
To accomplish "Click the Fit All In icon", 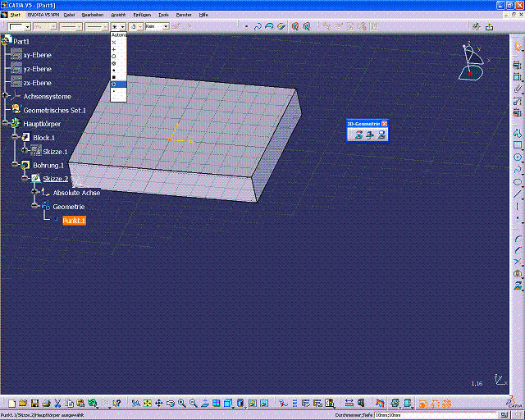I will click(x=148, y=404).
